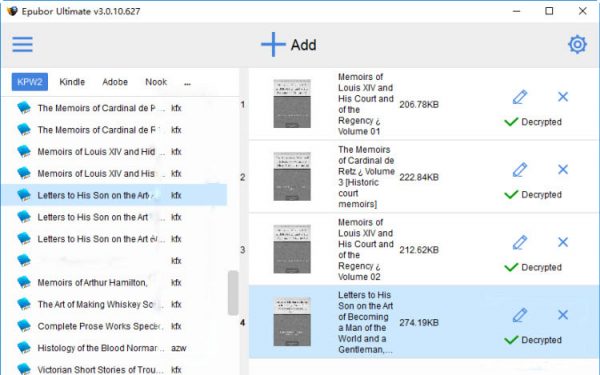Click the 274.19KB file size text
Image resolution: width=600 pixels, height=375 pixels.
(x=419, y=323)
